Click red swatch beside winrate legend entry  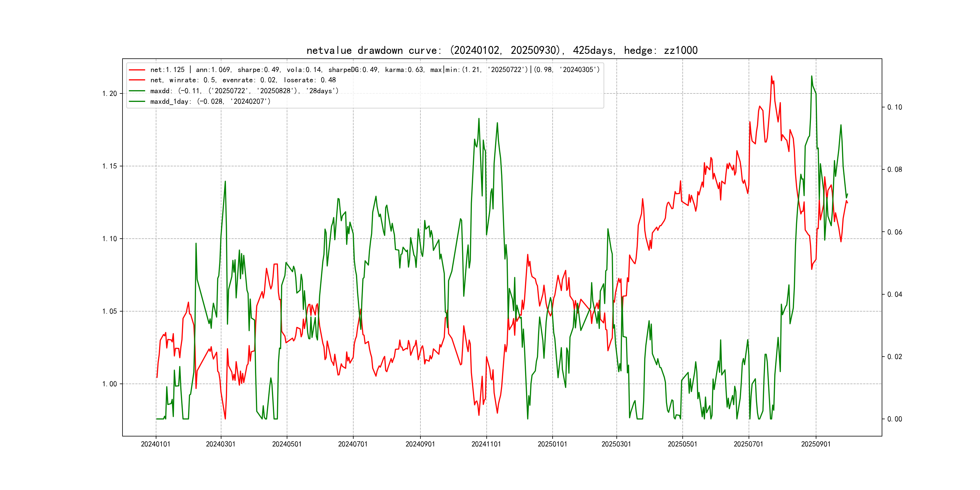coord(137,80)
